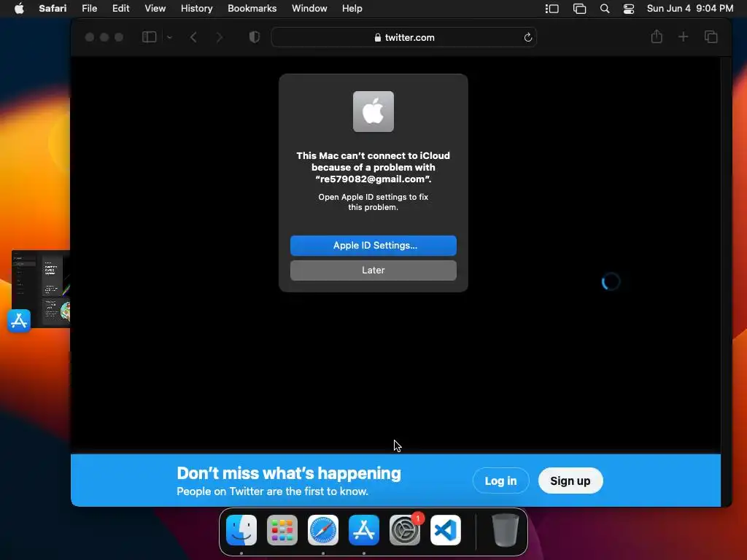Viewport: 747px width, 560px height.
Task: Minimize the Safari window
Action: tap(104, 37)
